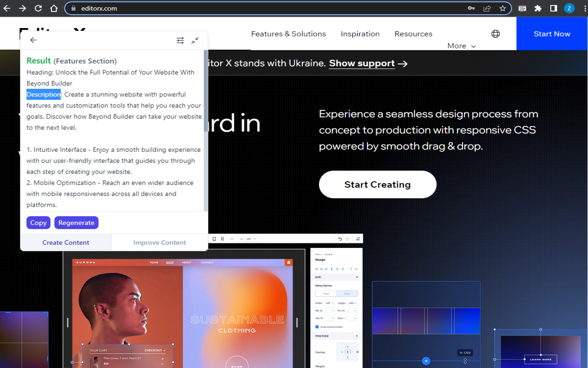Screen dimensions: 588x368
Task: Select the mobile preview icon in the editor toolbar
Action: click(x=222, y=238)
